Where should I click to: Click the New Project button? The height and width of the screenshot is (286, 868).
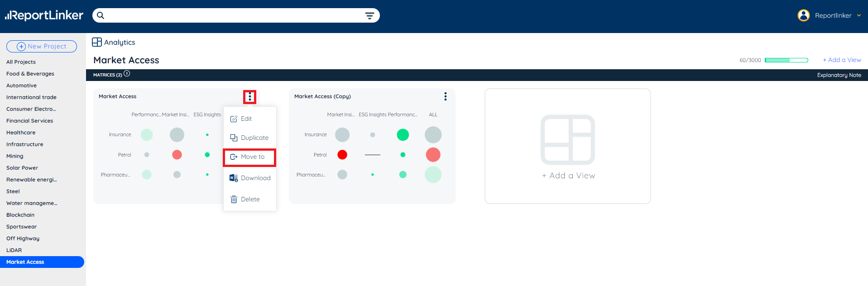pos(42,46)
